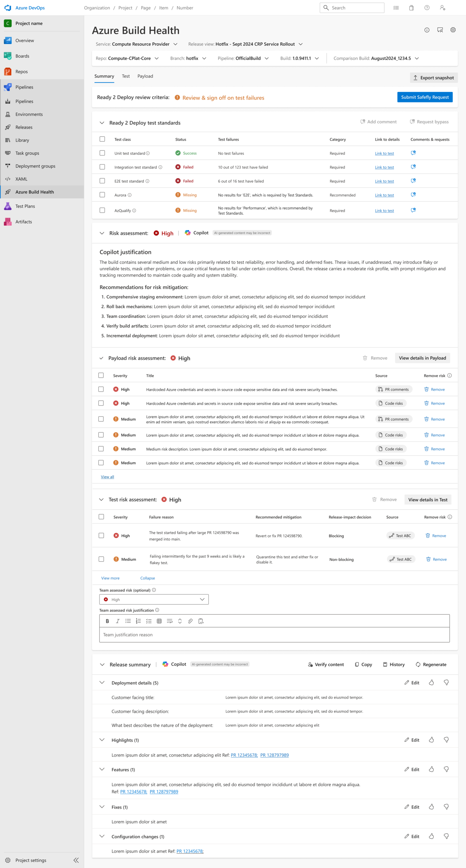Click the insert link icon in editor toolbar
The image size is (466, 868).
[x=190, y=621]
